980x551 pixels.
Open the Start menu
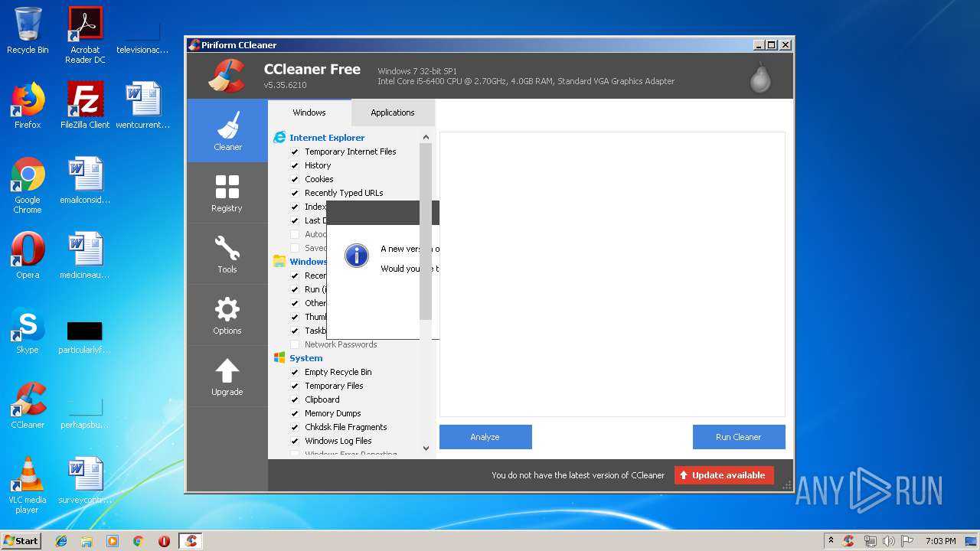(21, 541)
